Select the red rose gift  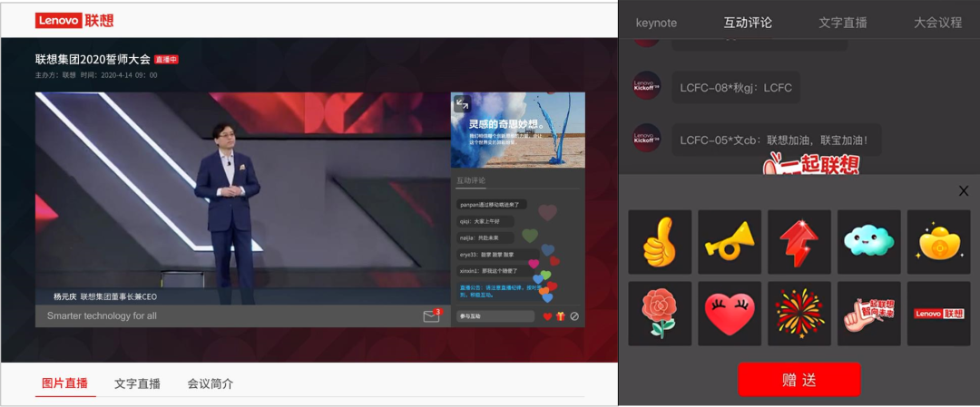tap(660, 313)
